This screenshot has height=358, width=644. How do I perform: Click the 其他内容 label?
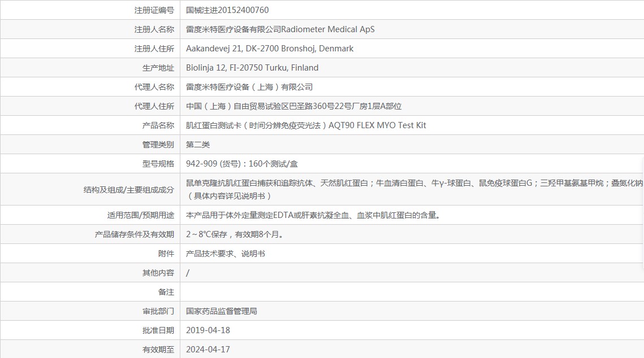(158, 273)
